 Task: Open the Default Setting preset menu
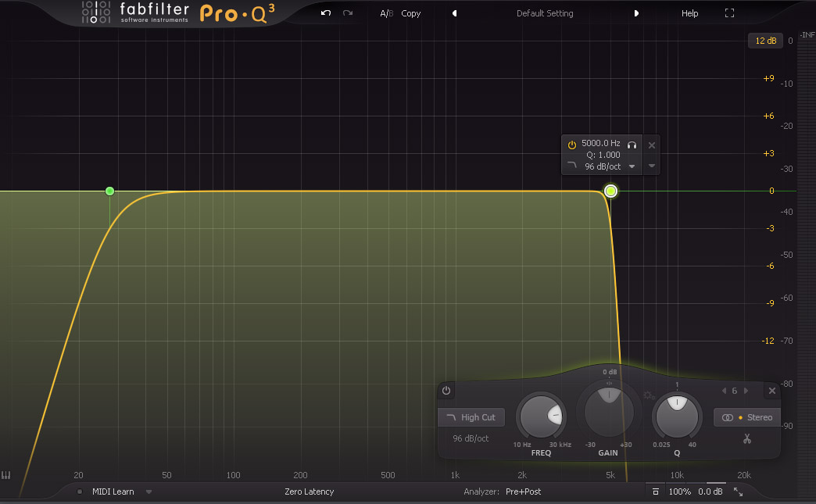click(544, 13)
